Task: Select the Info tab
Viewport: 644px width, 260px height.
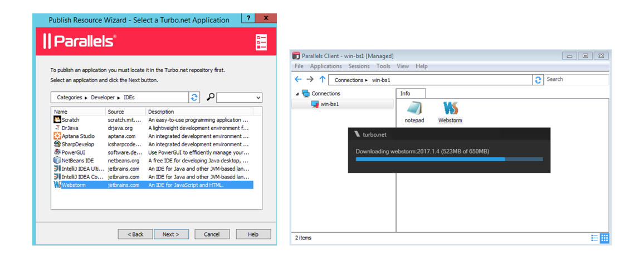Action: click(x=411, y=93)
